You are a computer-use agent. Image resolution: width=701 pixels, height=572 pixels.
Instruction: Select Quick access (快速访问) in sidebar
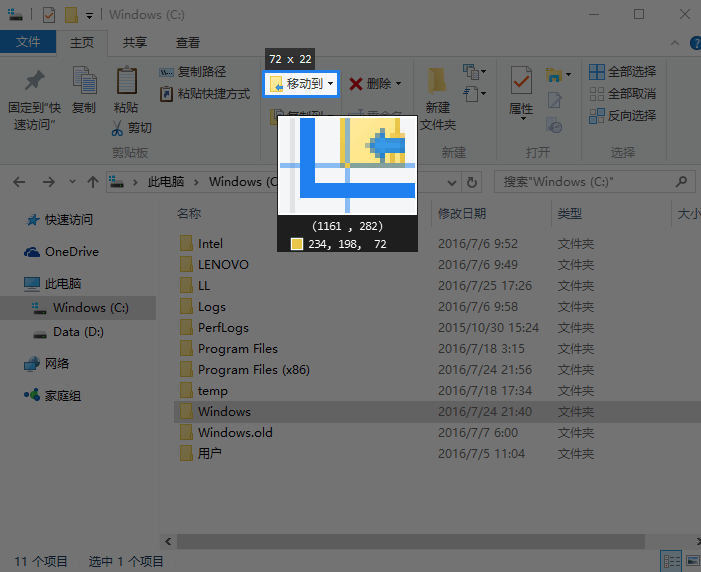tap(59, 220)
